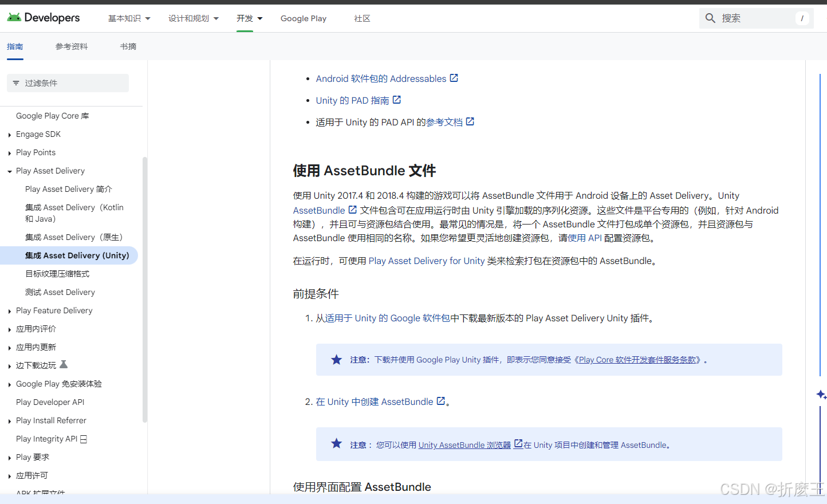Open the 社区 nav item
Image resolution: width=827 pixels, height=504 pixels.
(362, 18)
